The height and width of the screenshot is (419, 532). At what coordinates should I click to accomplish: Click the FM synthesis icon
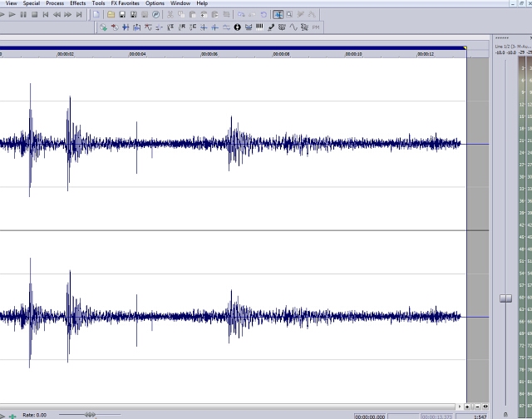[316, 27]
